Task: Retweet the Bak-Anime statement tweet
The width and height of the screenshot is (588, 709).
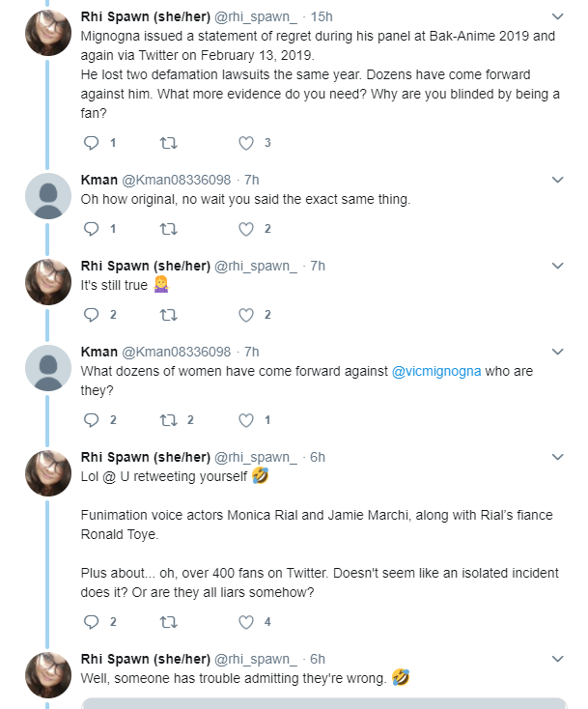Action: pos(169,143)
